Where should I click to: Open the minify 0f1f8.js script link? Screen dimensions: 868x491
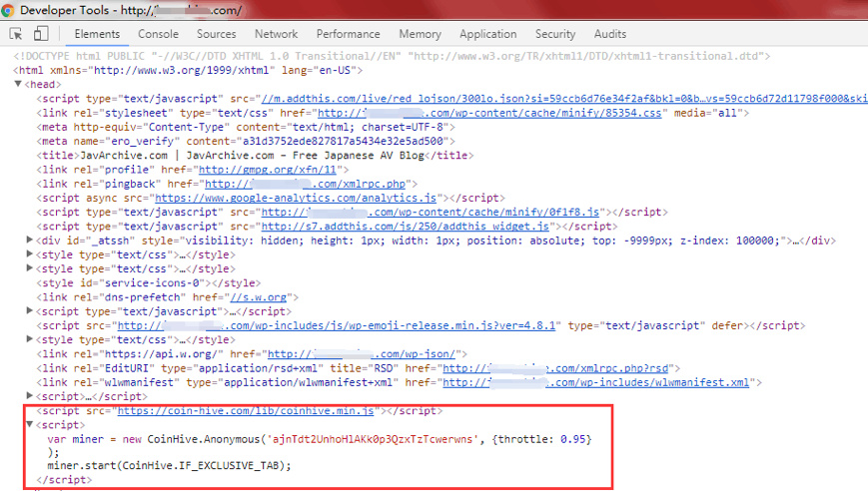tap(431, 212)
